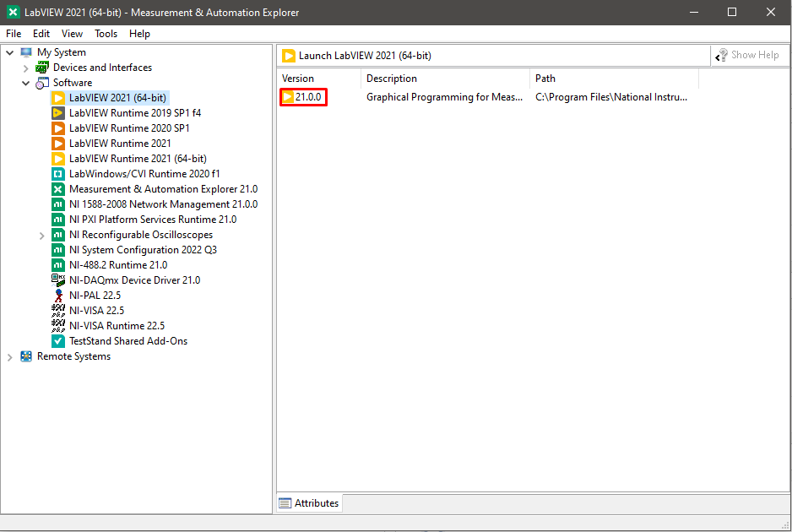Click the NI-488.2 Runtime 21.0 icon
The width and height of the screenshot is (792, 532).
(58, 265)
